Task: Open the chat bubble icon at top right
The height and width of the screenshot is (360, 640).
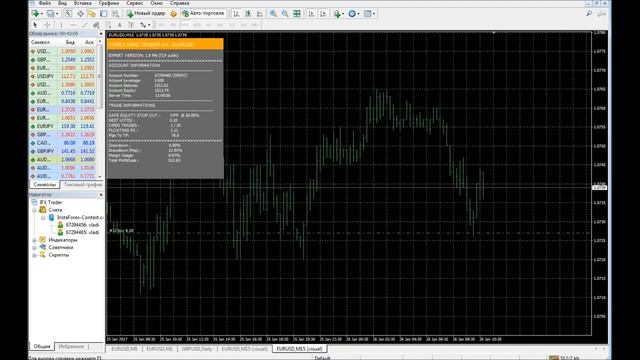Action: (x=601, y=13)
